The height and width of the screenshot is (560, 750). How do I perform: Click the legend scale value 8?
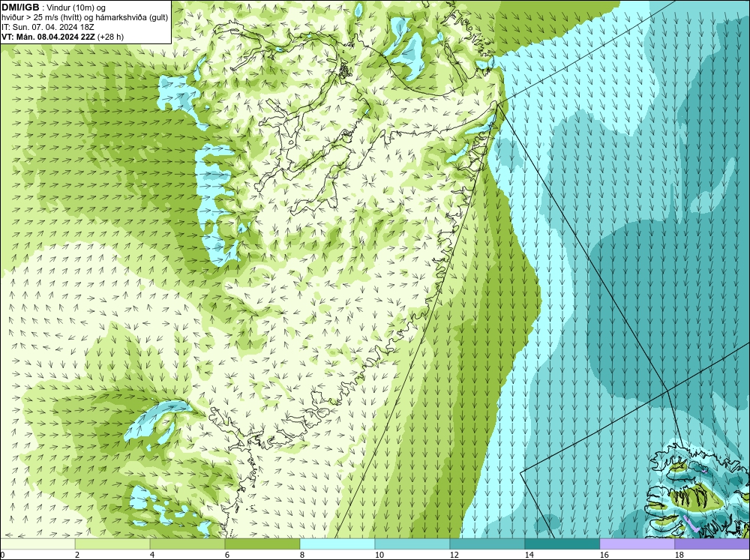pyautogui.click(x=302, y=555)
